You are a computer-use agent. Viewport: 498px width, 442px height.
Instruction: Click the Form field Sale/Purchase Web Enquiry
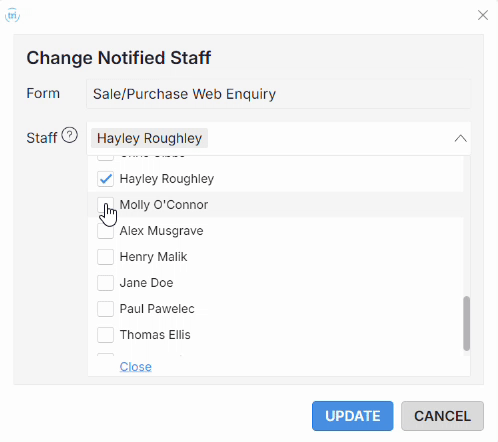pos(278,94)
